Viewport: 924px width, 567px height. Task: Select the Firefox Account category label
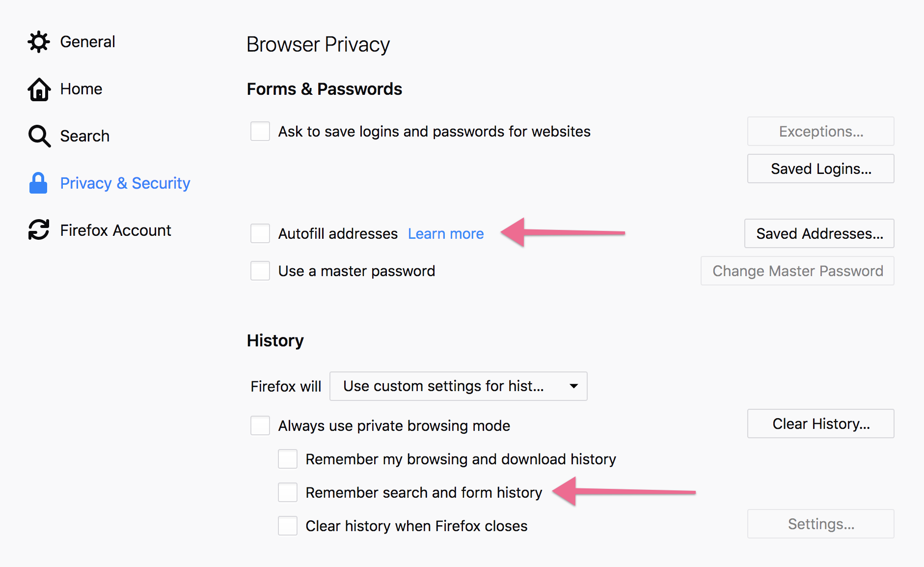tap(115, 230)
